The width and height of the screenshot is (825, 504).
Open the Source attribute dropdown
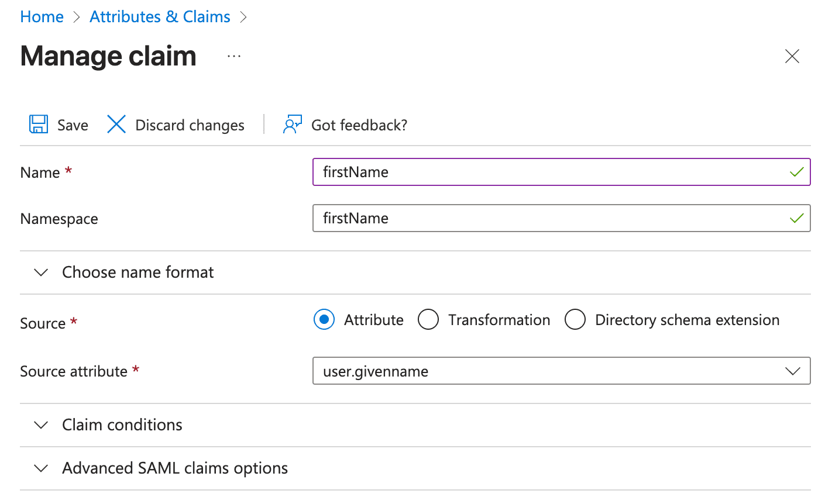[x=793, y=371]
